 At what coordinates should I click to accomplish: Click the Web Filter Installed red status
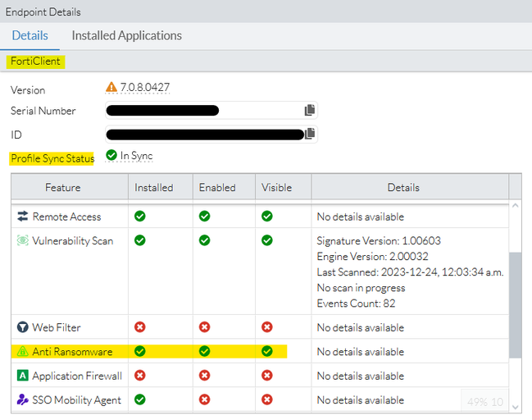[140, 327]
